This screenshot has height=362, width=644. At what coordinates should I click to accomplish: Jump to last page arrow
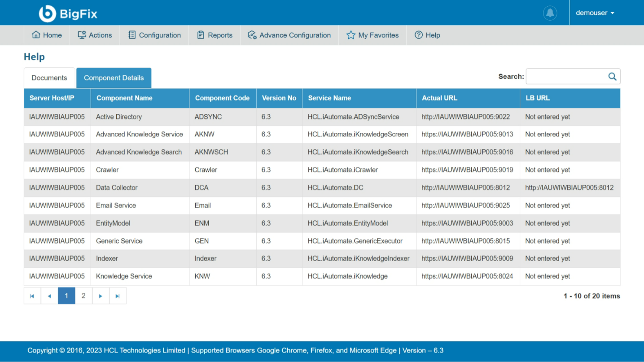point(118,296)
